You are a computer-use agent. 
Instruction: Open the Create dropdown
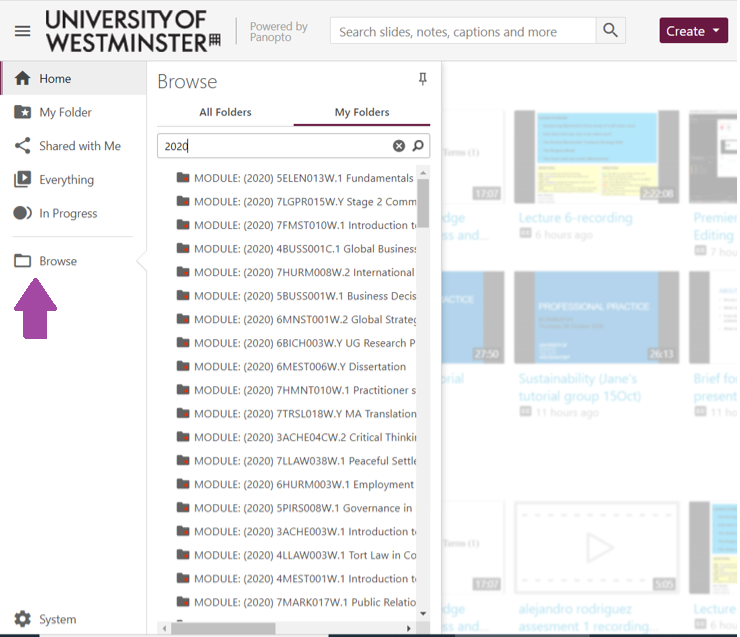coord(693,31)
